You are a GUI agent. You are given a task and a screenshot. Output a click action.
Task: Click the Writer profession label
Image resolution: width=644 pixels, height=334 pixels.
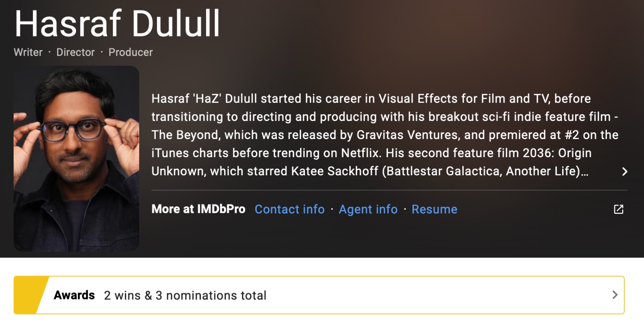click(28, 52)
